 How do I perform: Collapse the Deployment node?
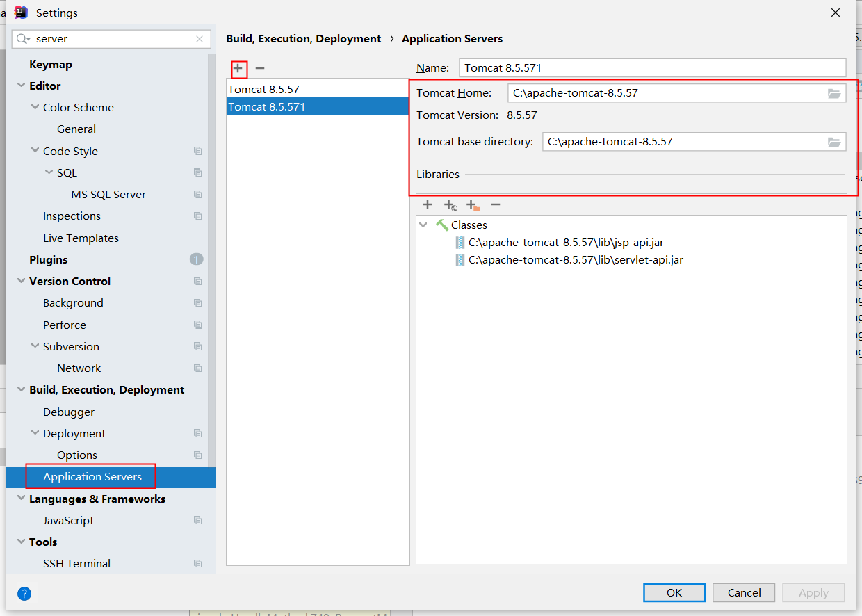35,433
